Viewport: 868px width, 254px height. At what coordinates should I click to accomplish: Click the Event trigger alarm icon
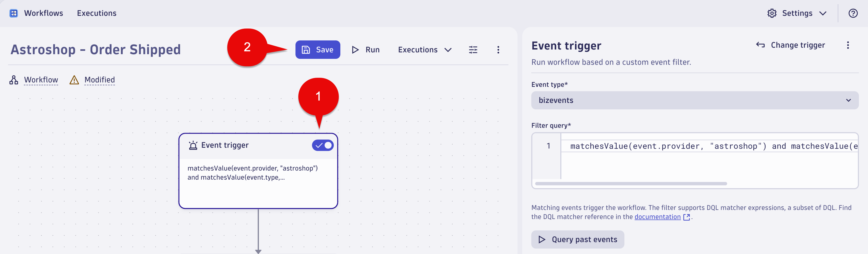pos(193,145)
